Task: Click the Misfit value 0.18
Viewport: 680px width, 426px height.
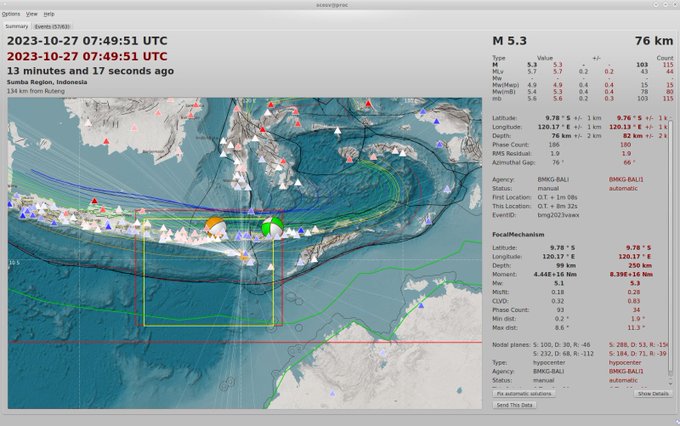Action: coord(558,292)
